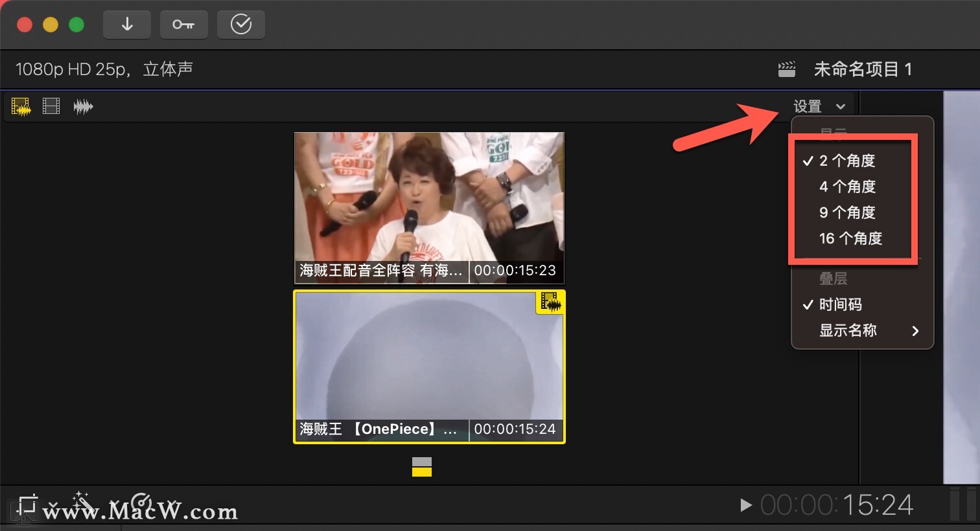Enable audio-only angle switching
The image size is (980, 531).
[x=83, y=106]
